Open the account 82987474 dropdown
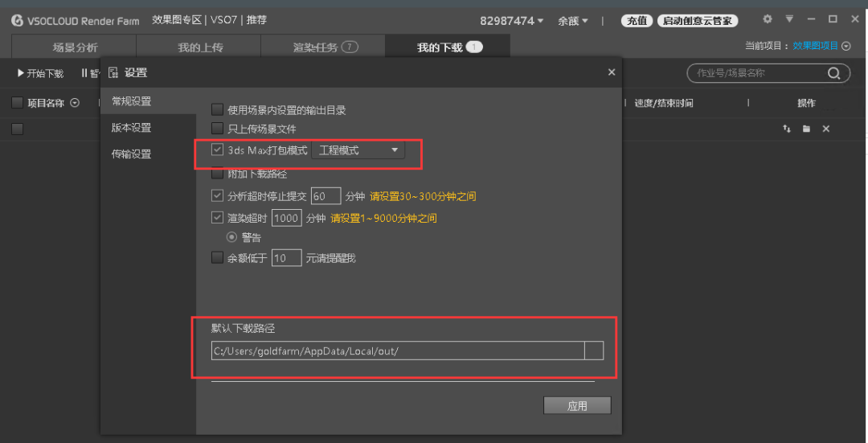Image resolution: width=868 pixels, height=443 pixels. (512, 21)
